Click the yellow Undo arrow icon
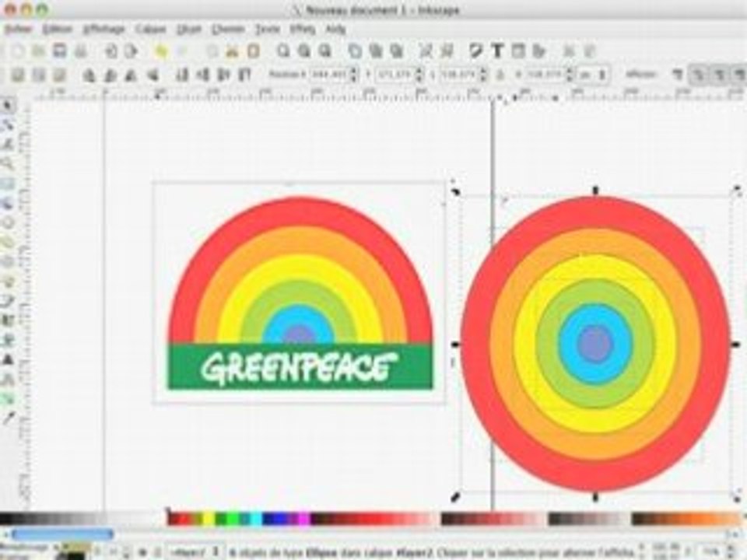 pos(161,51)
